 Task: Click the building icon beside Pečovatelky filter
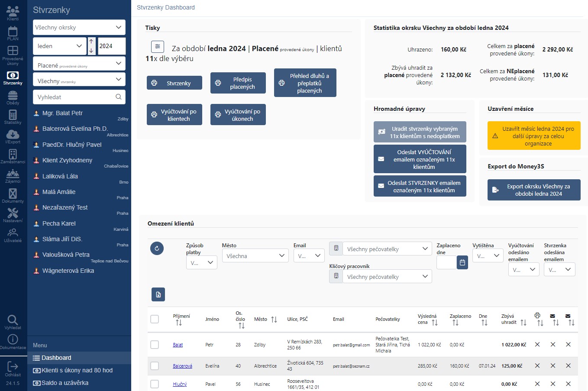[336, 249]
